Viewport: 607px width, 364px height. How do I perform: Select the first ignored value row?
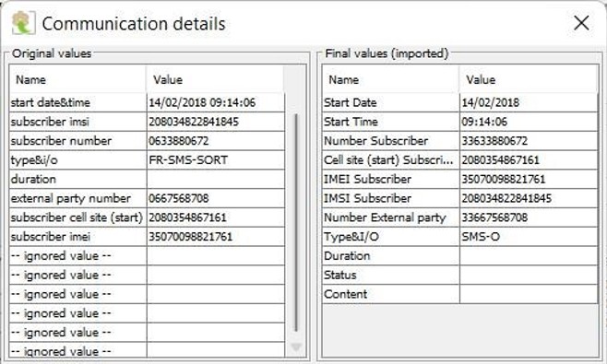tap(147, 255)
